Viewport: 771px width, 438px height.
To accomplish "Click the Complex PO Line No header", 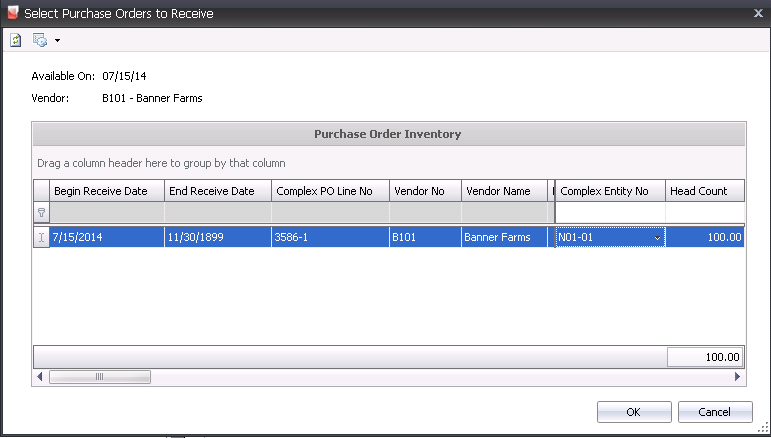I will click(329, 191).
